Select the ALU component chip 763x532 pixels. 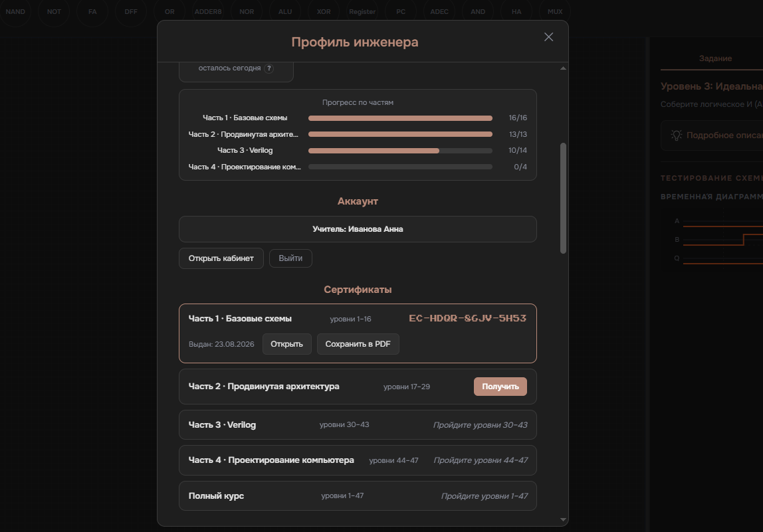click(285, 12)
